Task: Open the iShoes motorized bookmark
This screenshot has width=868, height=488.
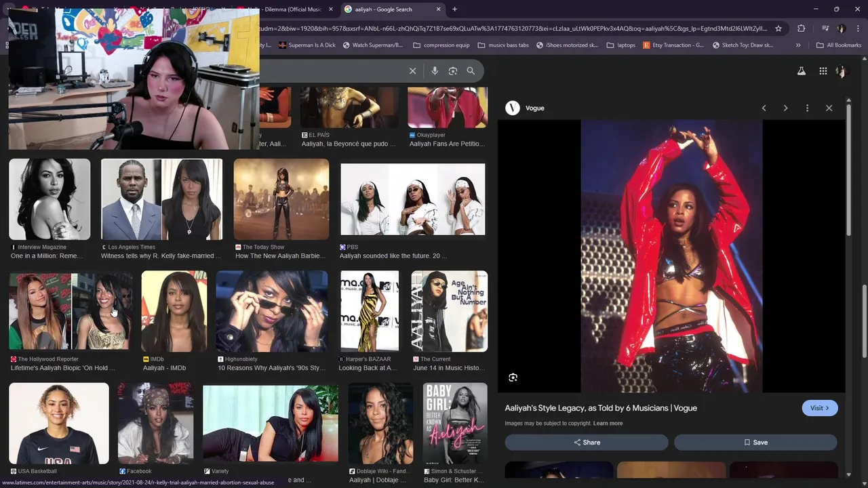Action: coord(567,45)
